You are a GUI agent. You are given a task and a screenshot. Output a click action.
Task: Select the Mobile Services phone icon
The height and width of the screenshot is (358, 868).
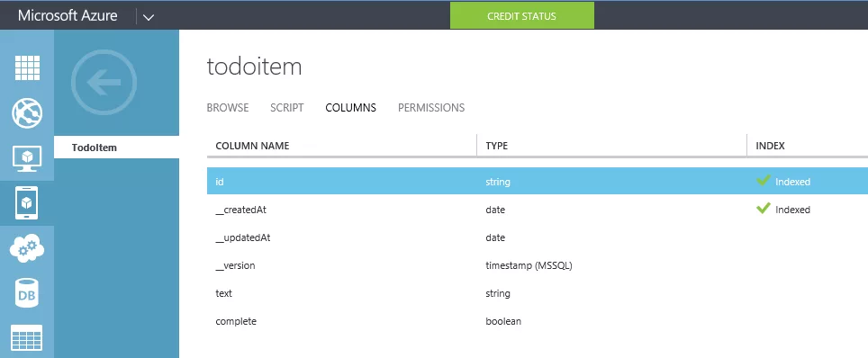coord(27,202)
